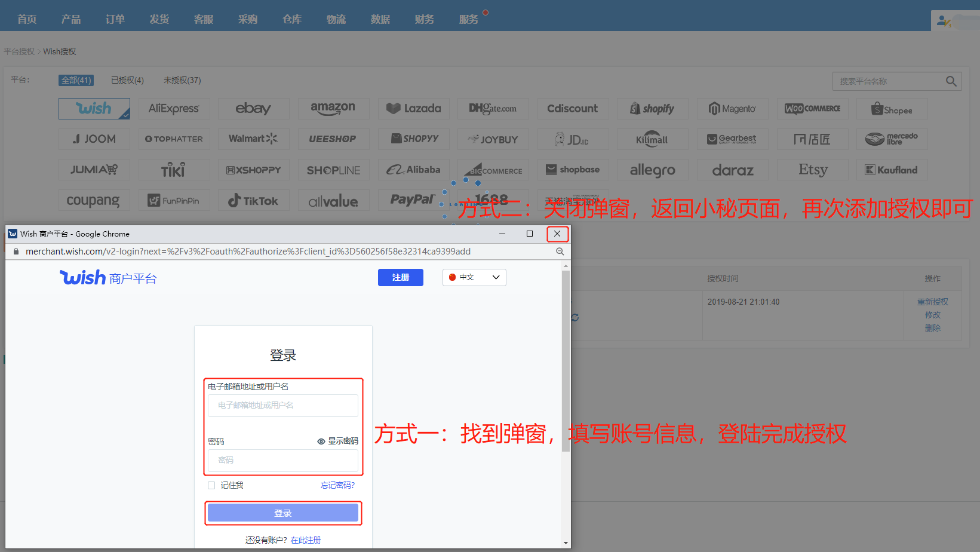Screen dimensions: 980x552
Task: Click the Wish popup vertical scrollbar
Action: pos(566,361)
